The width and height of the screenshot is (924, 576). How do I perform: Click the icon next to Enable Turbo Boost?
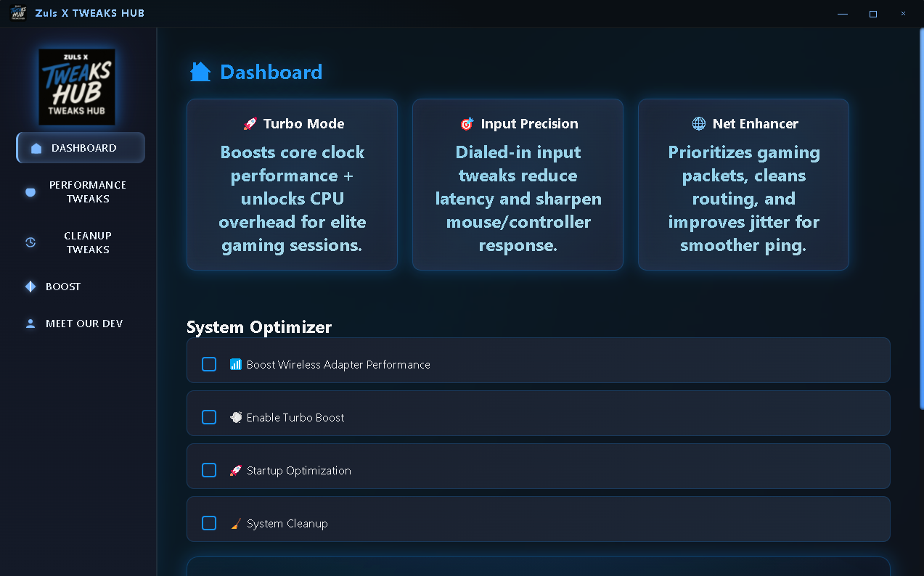point(236,417)
